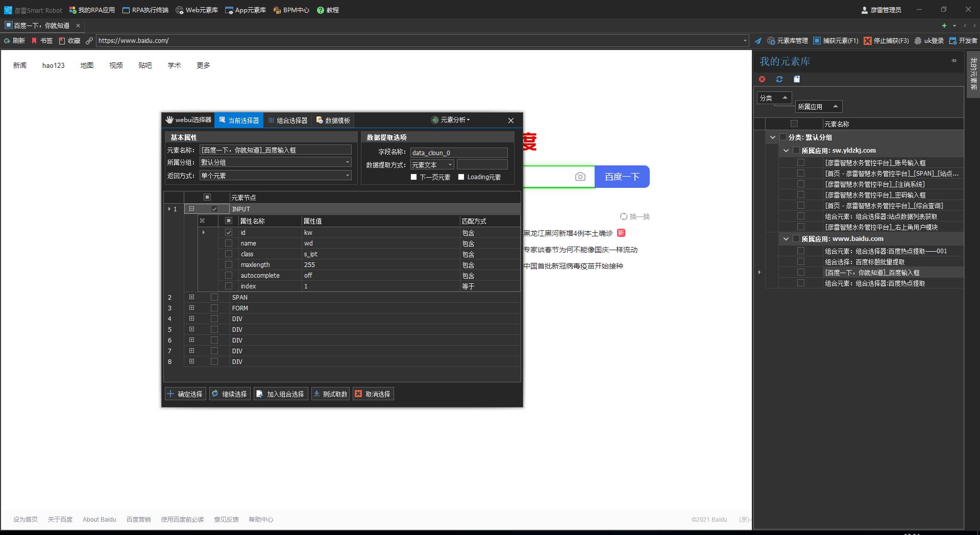Pin the 我的元素库 panel
This screenshot has height=535, width=980.
tap(953, 61)
